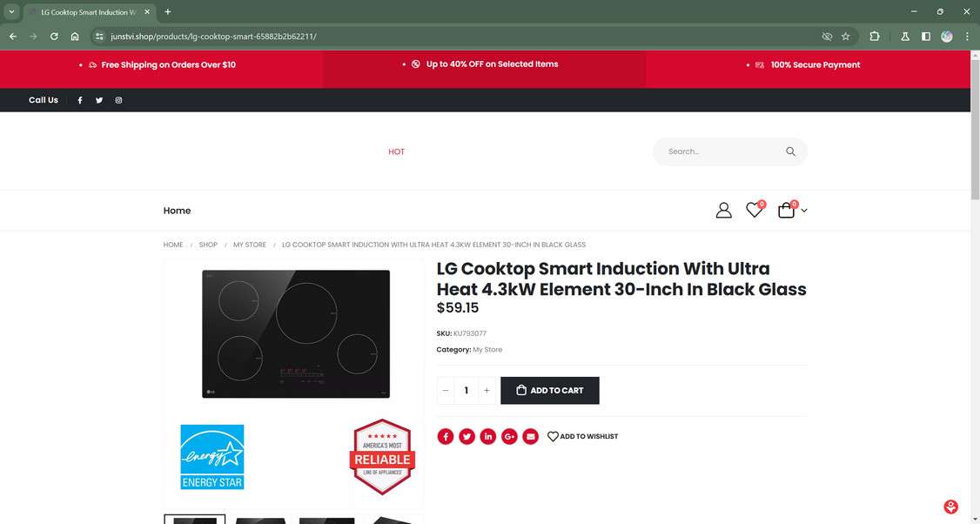Go to MY STORE breadcrumb link
The width and height of the screenshot is (980, 524).
[250, 245]
